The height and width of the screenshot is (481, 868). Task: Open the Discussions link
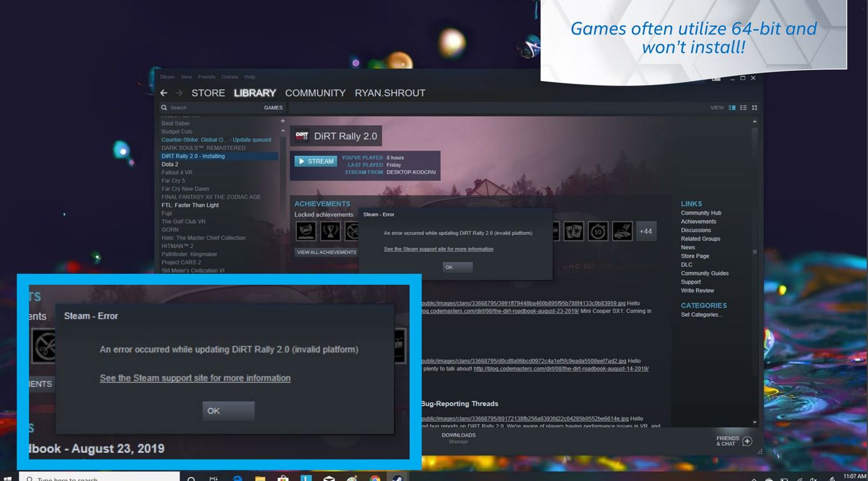(696, 231)
